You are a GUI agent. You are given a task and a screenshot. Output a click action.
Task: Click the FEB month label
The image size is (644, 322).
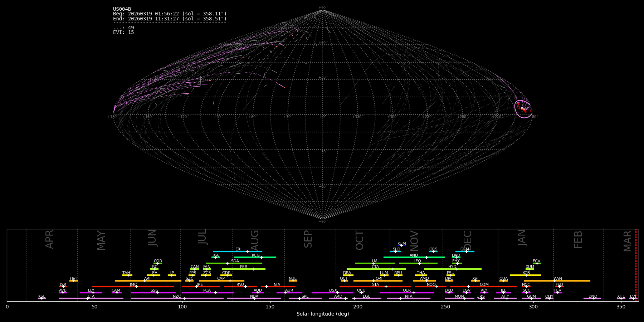pyautogui.click(x=578, y=239)
